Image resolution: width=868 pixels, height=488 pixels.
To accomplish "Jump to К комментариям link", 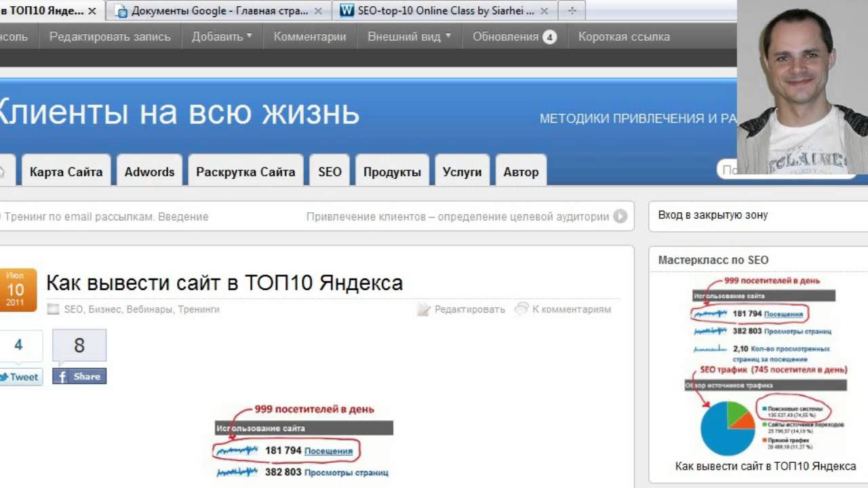I will coord(572,309).
